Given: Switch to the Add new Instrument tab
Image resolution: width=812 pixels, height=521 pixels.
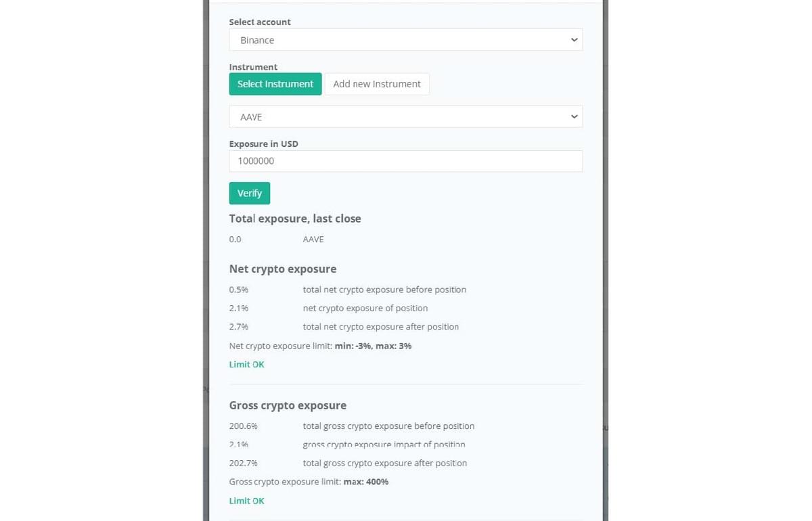Looking at the screenshot, I should coord(377,84).
